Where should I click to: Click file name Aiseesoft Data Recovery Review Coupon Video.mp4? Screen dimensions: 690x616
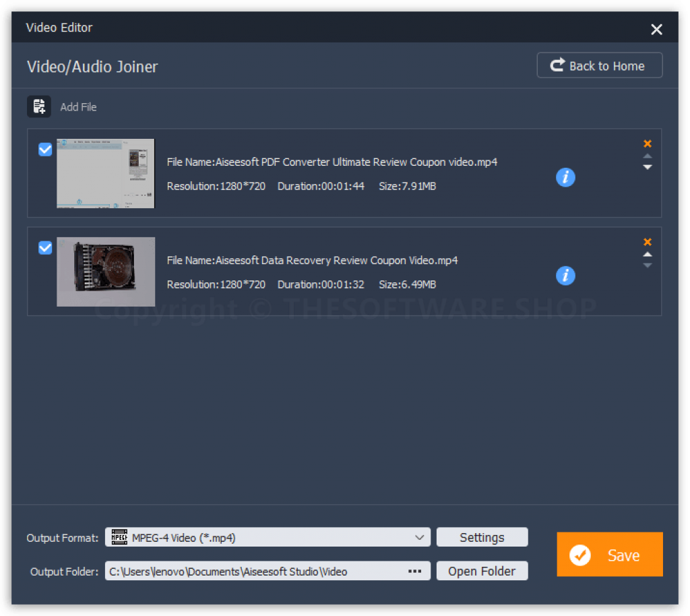pos(312,260)
